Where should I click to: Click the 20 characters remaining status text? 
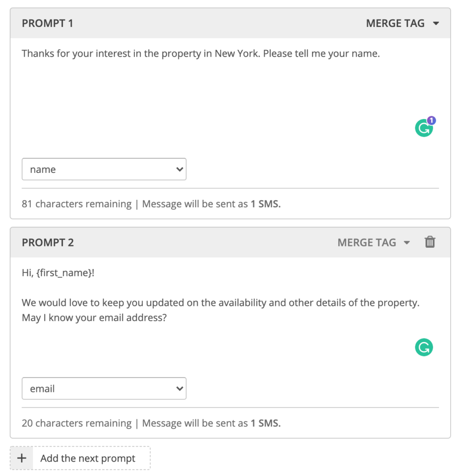point(77,423)
